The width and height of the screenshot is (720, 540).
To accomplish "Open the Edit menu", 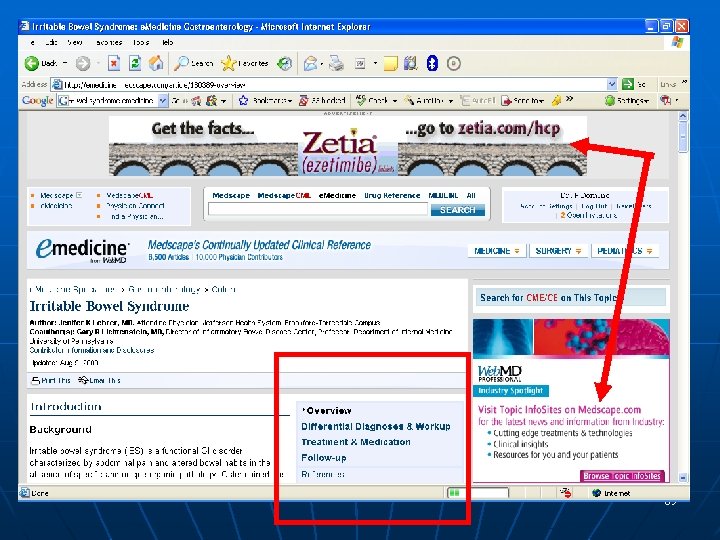I will click(x=51, y=42).
